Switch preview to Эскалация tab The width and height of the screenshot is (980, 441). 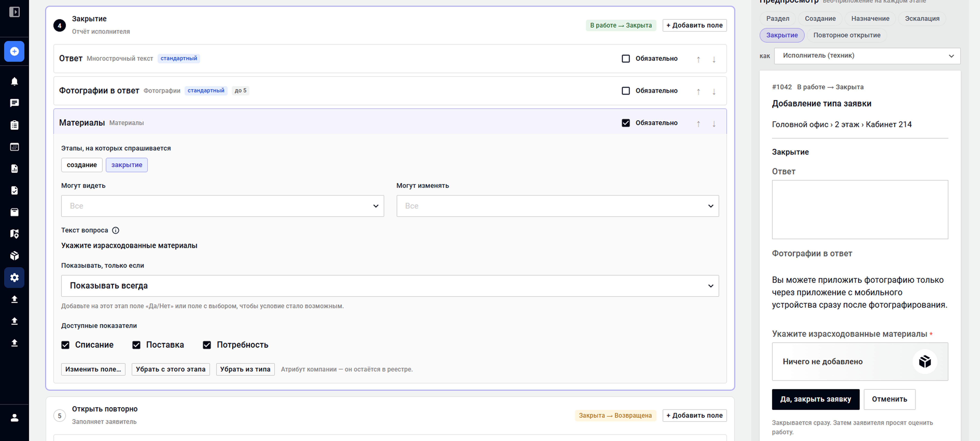click(x=922, y=19)
